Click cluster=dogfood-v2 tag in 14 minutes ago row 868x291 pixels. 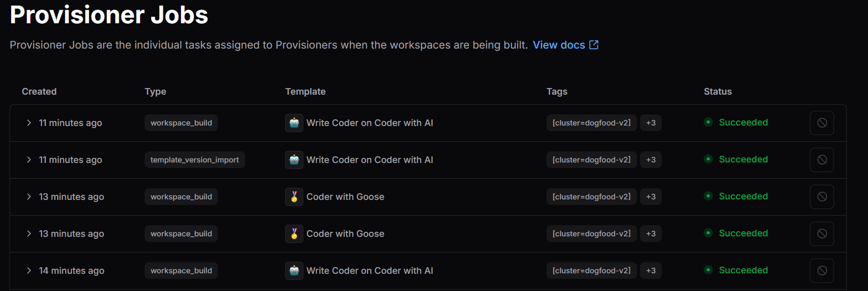pos(591,271)
